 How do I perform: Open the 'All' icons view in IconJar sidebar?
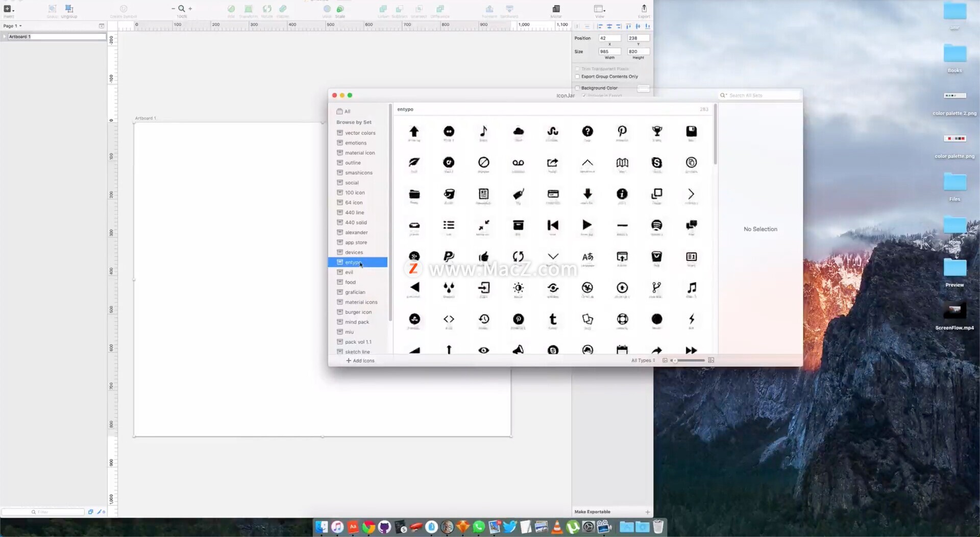tap(344, 111)
